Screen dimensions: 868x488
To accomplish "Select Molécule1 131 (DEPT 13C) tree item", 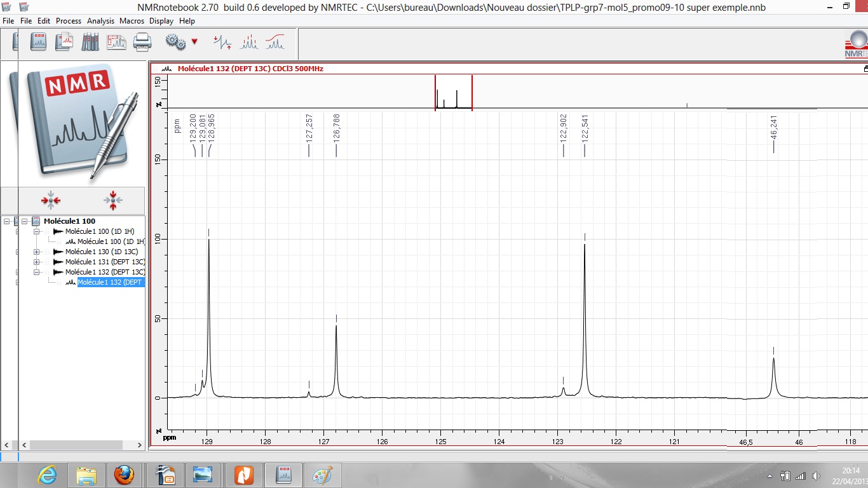I will click(105, 262).
